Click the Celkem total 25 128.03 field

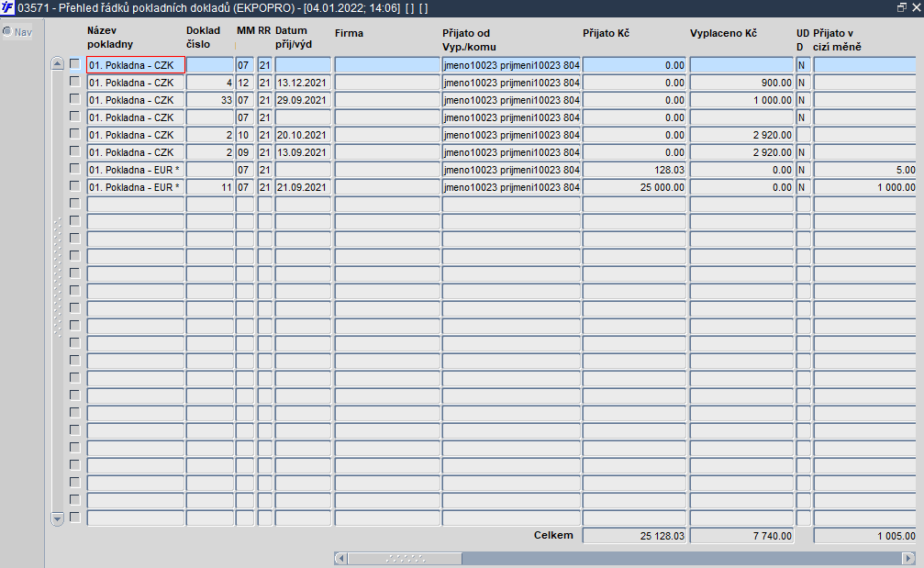[634, 536]
